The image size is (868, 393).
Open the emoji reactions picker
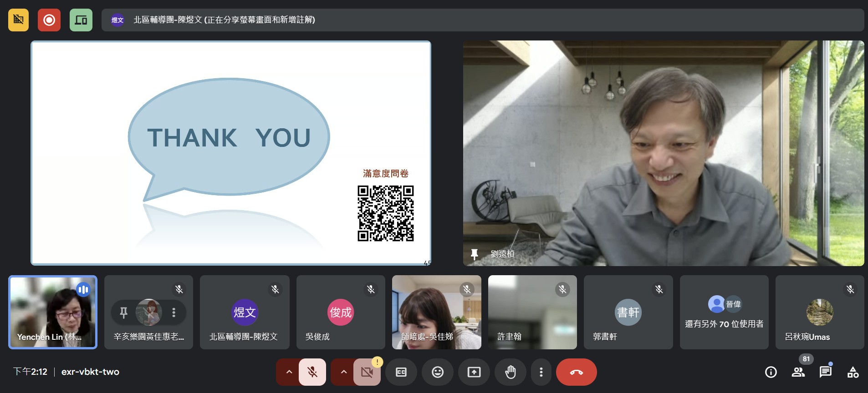(437, 372)
